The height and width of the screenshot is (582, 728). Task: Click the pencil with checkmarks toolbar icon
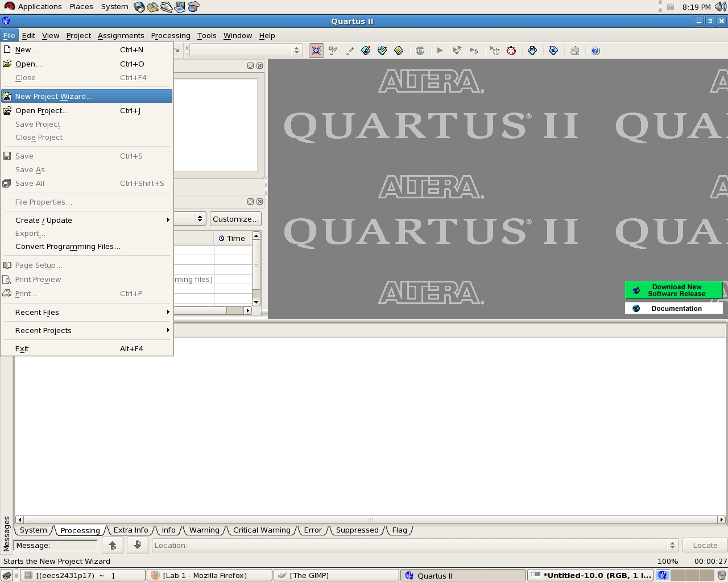click(x=333, y=51)
